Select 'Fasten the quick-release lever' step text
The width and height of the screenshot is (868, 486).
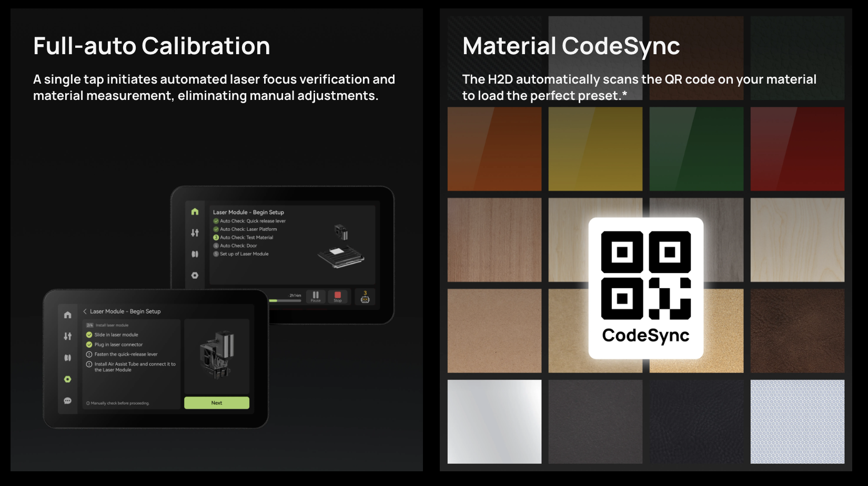coord(126,355)
